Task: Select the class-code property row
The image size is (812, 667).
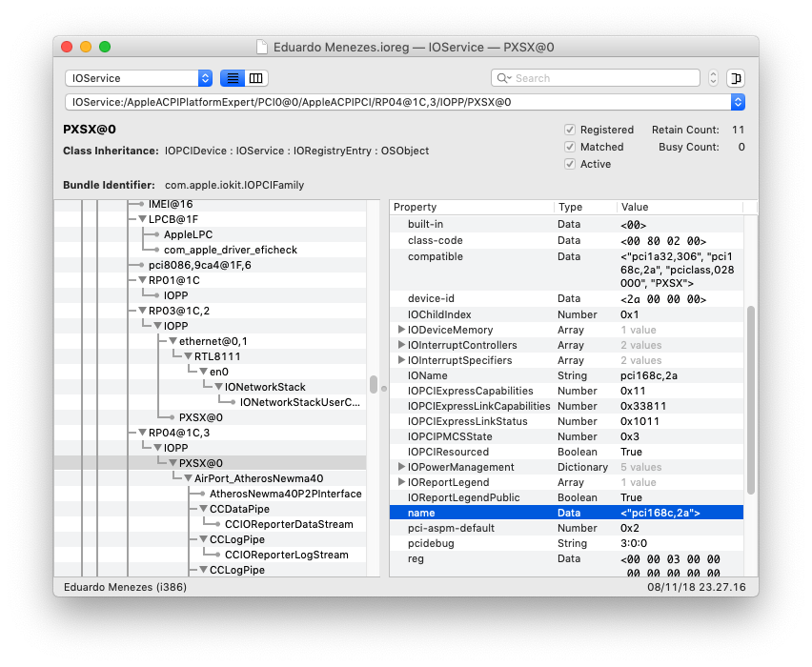Action: (566, 240)
